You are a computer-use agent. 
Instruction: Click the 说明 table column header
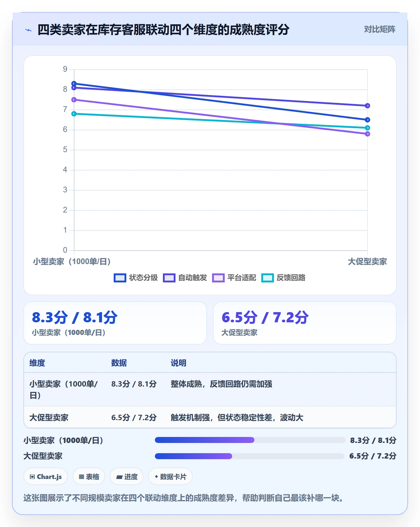point(178,363)
